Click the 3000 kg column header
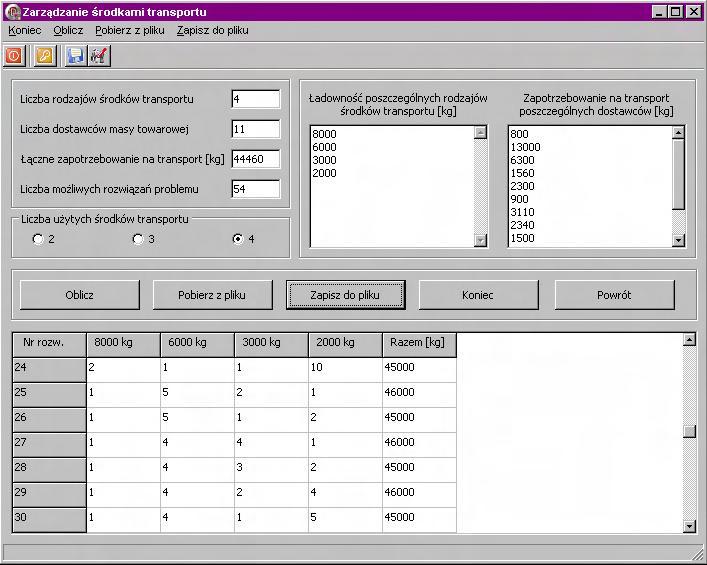This screenshot has width=707, height=565. coord(271,345)
